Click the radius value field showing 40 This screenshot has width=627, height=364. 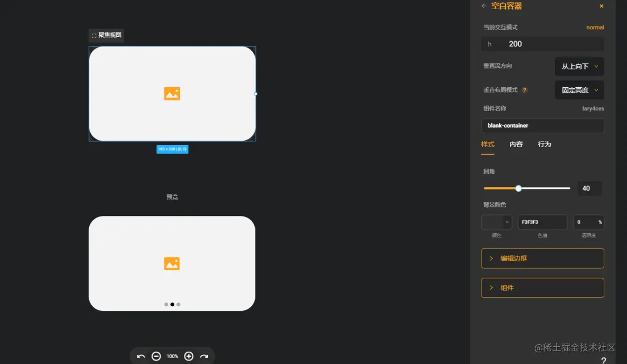(x=589, y=188)
